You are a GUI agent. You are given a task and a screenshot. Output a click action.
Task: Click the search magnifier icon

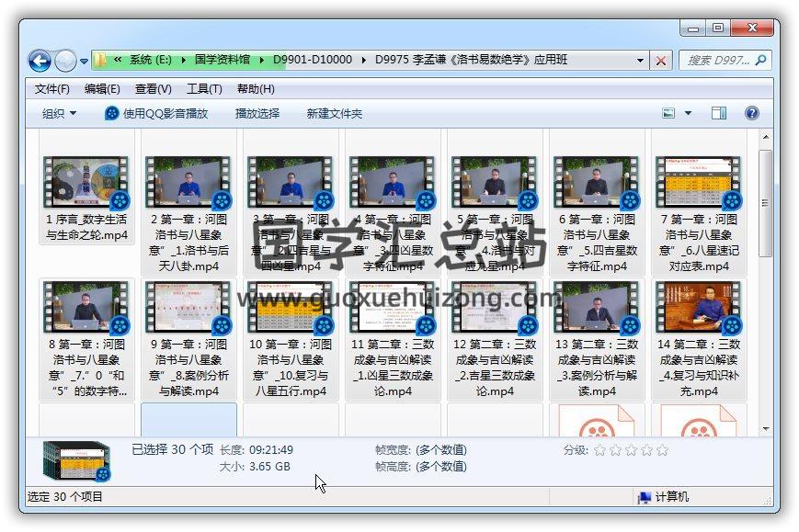pyautogui.click(x=761, y=61)
